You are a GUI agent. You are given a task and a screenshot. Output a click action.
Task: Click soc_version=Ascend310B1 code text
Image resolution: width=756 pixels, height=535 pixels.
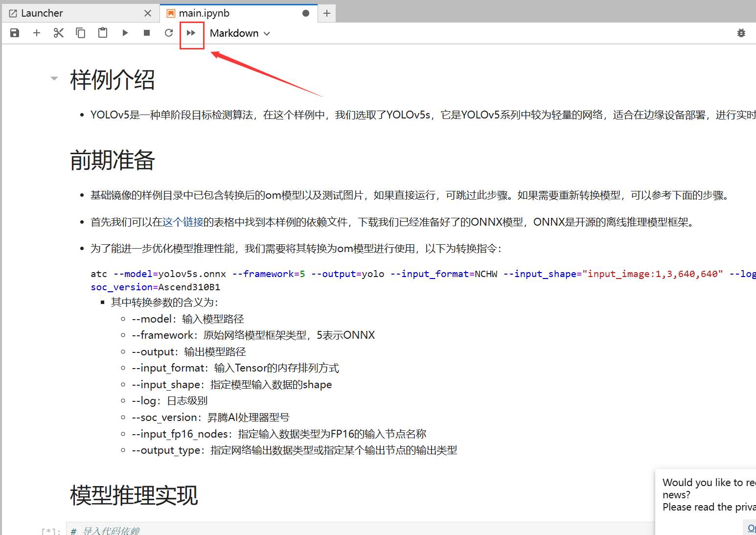click(x=156, y=287)
